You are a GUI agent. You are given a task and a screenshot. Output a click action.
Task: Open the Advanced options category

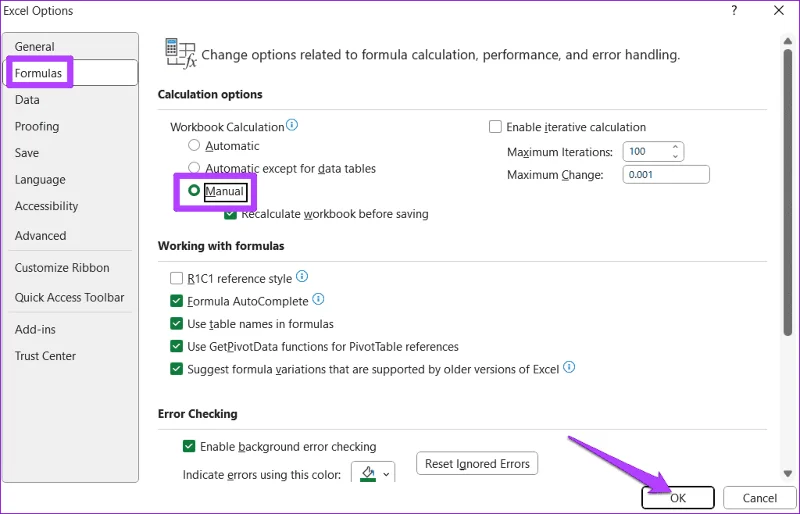[40, 236]
